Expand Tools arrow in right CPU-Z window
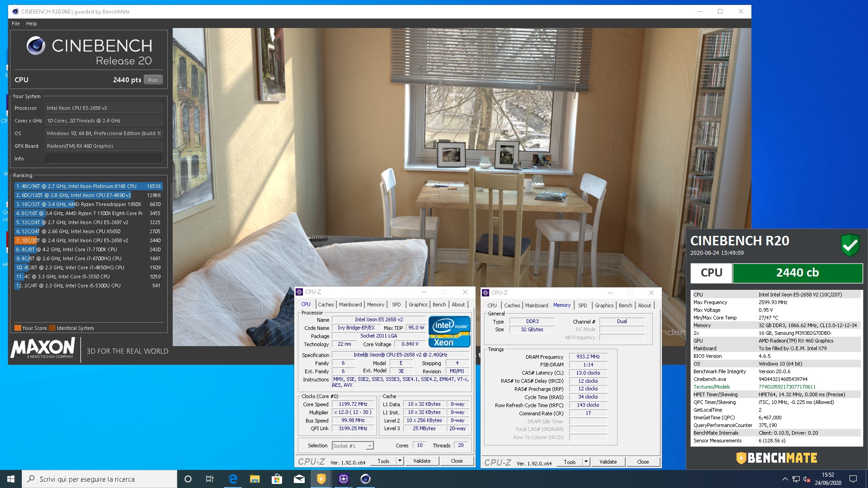 [586, 462]
